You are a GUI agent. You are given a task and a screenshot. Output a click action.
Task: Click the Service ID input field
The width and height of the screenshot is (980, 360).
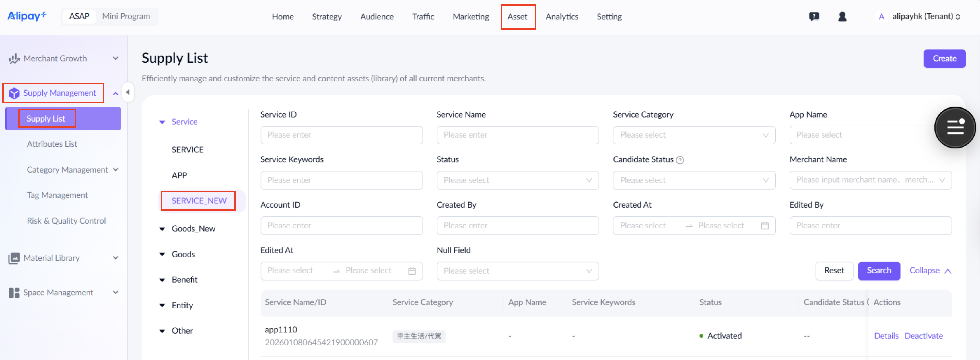coord(341,135)
